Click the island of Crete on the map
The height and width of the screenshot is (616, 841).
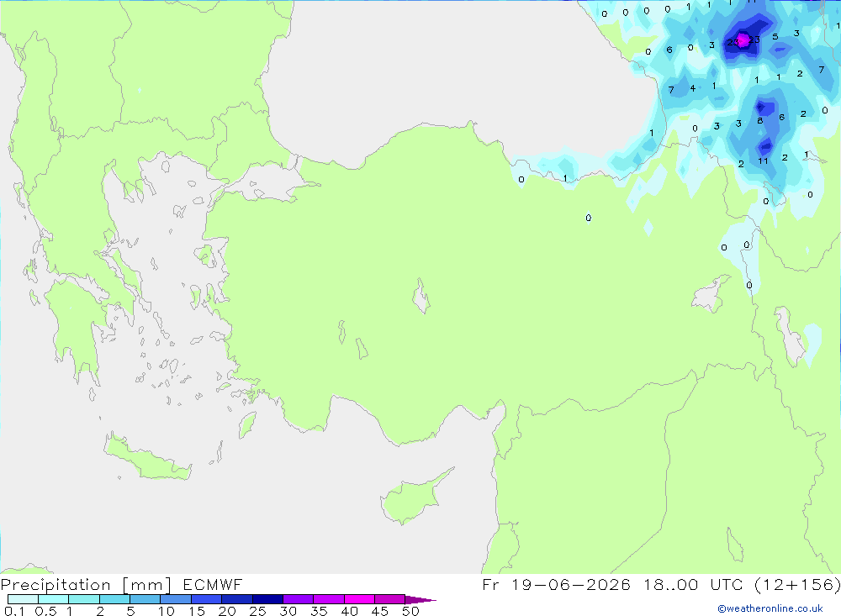145,457
